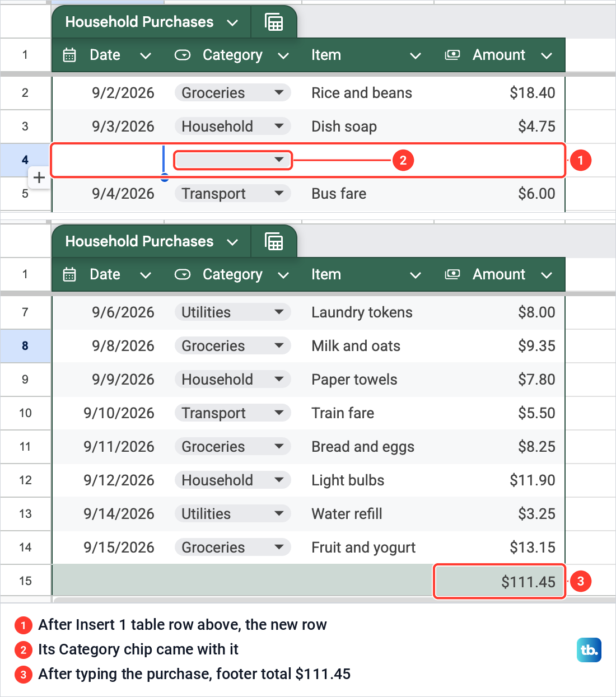616x697 pixels.
Task: Open the Household chip for Dish soap
Action: point(232,127)
